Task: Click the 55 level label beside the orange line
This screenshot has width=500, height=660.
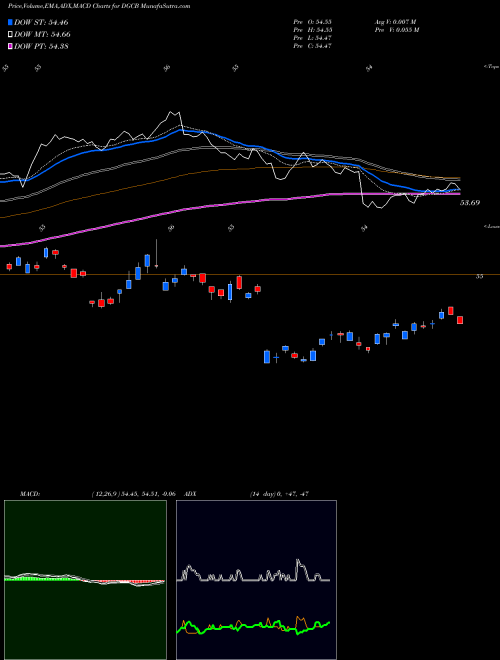Action: [479, 277]
